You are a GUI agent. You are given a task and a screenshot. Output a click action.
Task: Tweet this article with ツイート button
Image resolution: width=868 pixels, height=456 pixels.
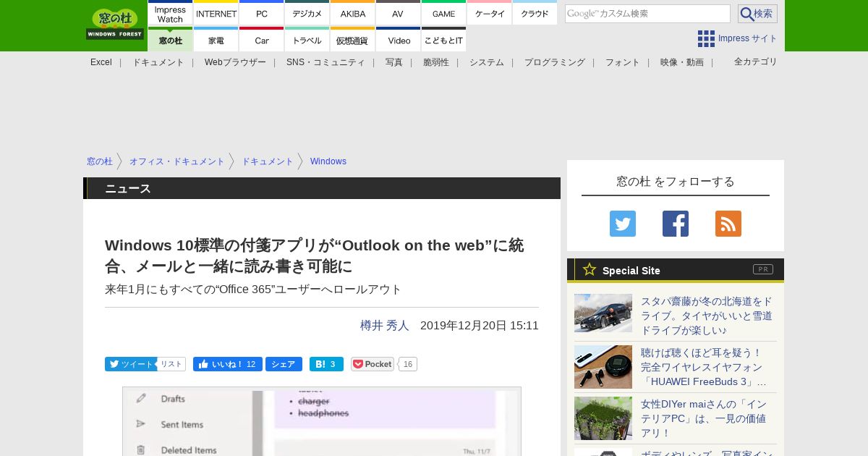click(x=130, y=364)
